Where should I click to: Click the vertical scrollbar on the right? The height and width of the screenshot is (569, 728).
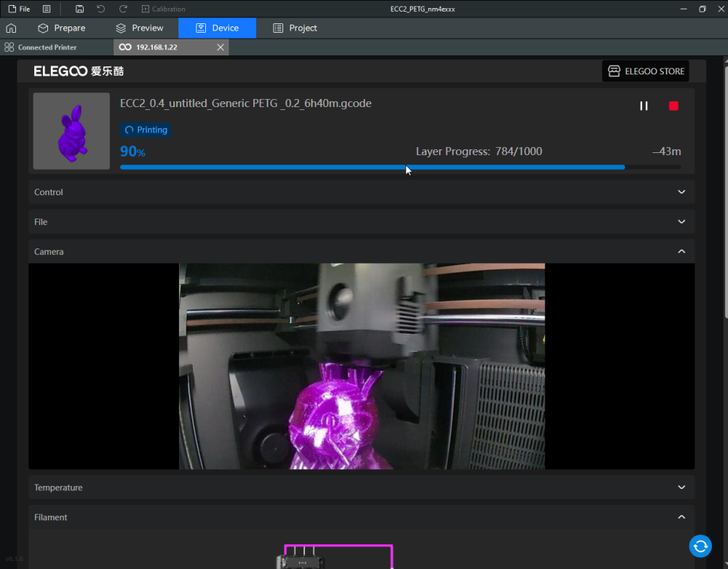726,193
